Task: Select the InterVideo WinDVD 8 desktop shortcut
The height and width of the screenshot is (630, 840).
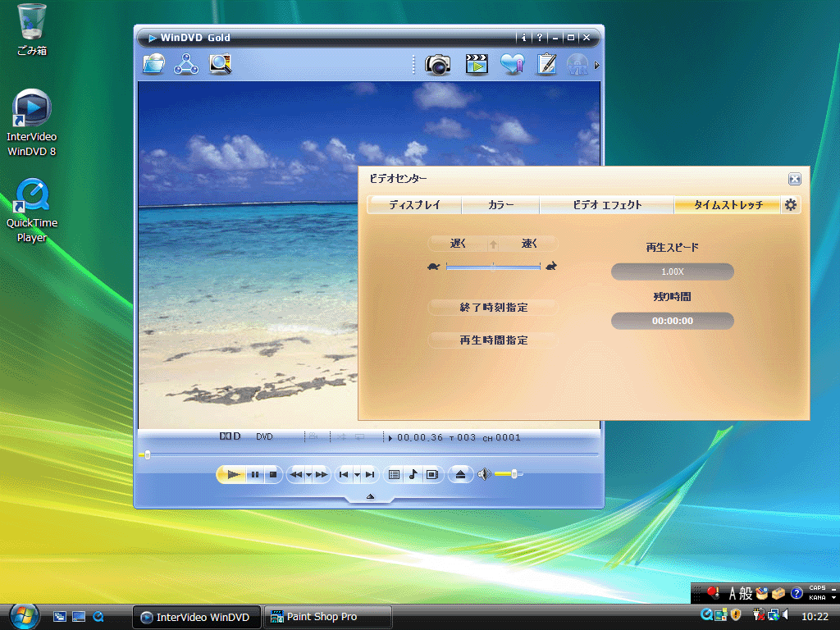Action: 32,123
